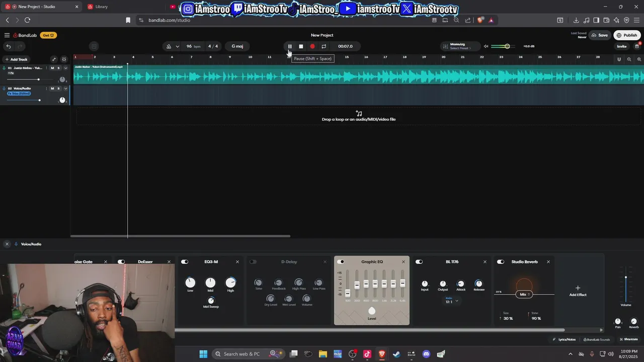Toggle the EQ3-M effect switch
644x362 pixels.
pos(185,262)
